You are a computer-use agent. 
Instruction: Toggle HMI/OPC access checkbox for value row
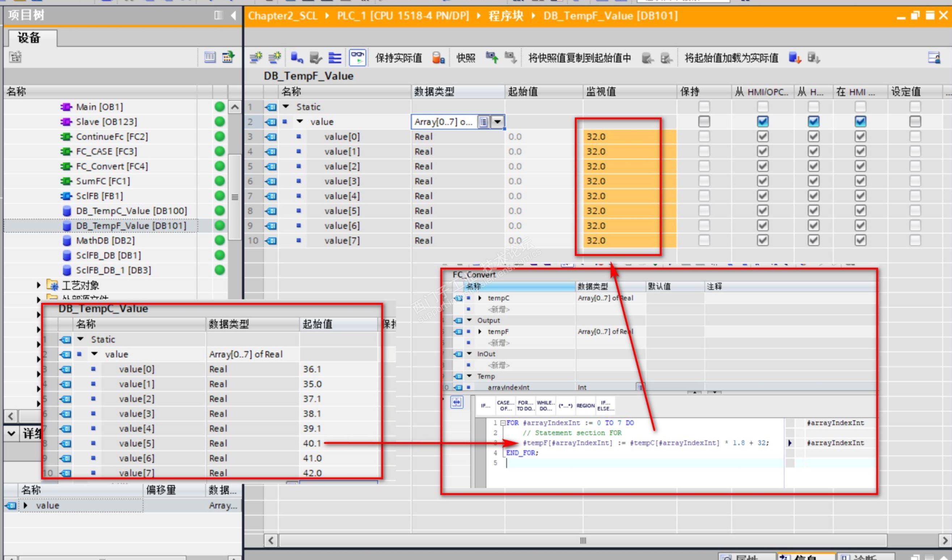click(x=762, y=122)
